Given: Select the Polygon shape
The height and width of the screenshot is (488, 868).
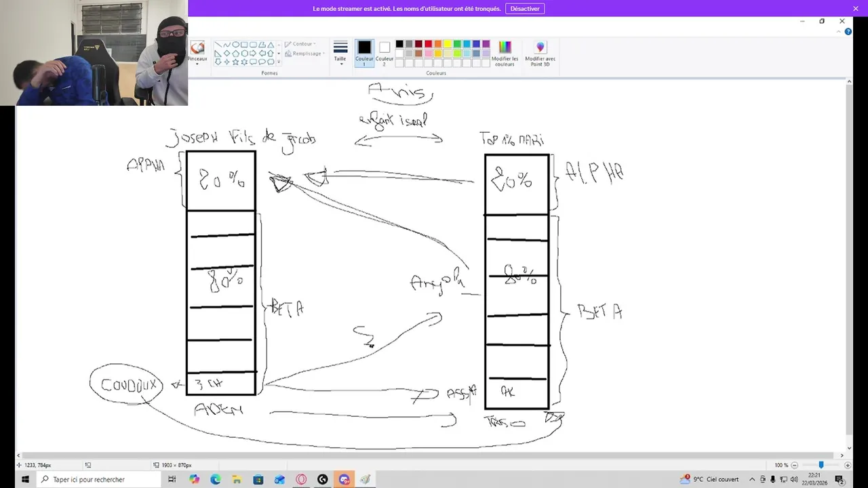Looking at the screenshot, I should click(x=262, y=45).
